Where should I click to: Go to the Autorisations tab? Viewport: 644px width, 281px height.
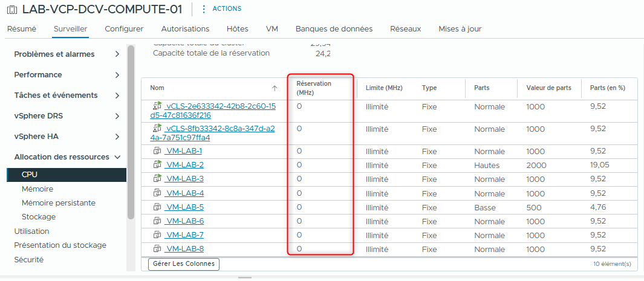coord(185,29)
